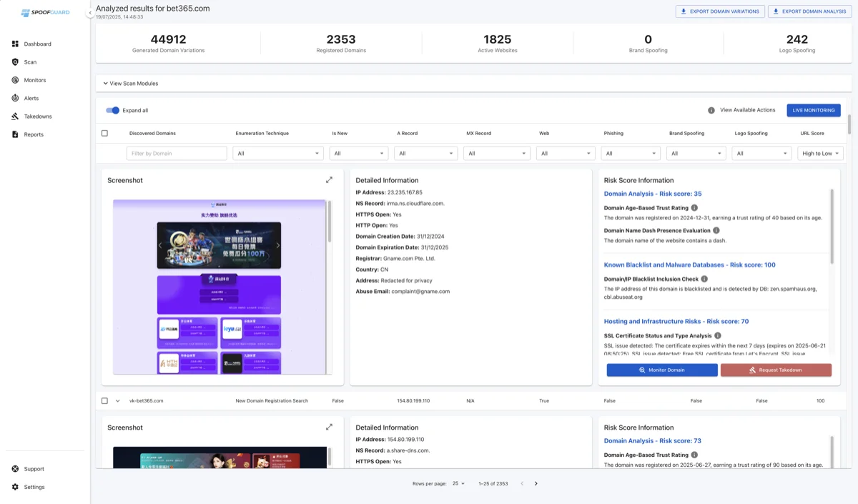The width and height of the screenshot is (858, 504).
Task: Open the Rows per page dropdown
Action: [458, 484]
